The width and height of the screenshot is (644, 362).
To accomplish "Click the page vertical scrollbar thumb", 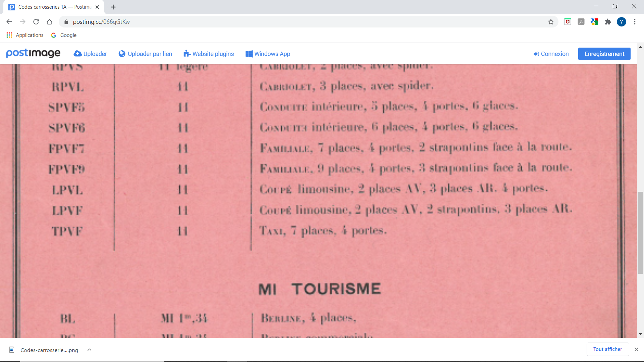I will pyautogui.click(x=640, y=232).
